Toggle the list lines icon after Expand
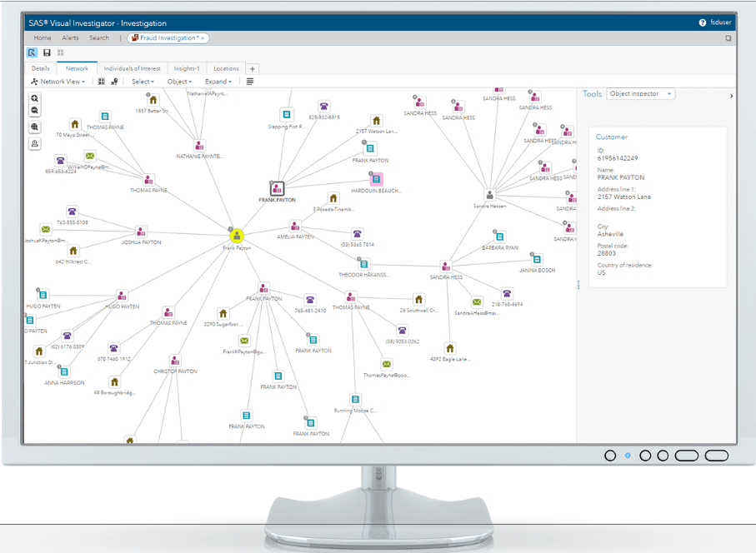This screenshot has width=756, height=553. (249, 82)
